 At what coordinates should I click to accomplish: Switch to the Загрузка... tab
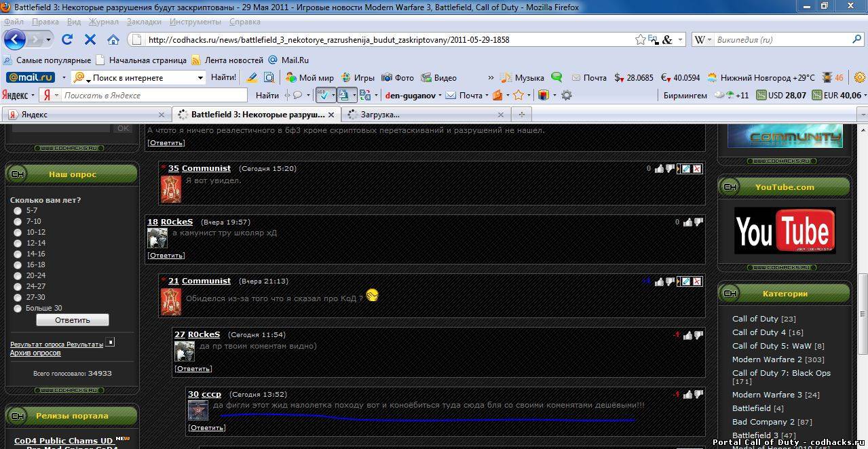[426, 115]
